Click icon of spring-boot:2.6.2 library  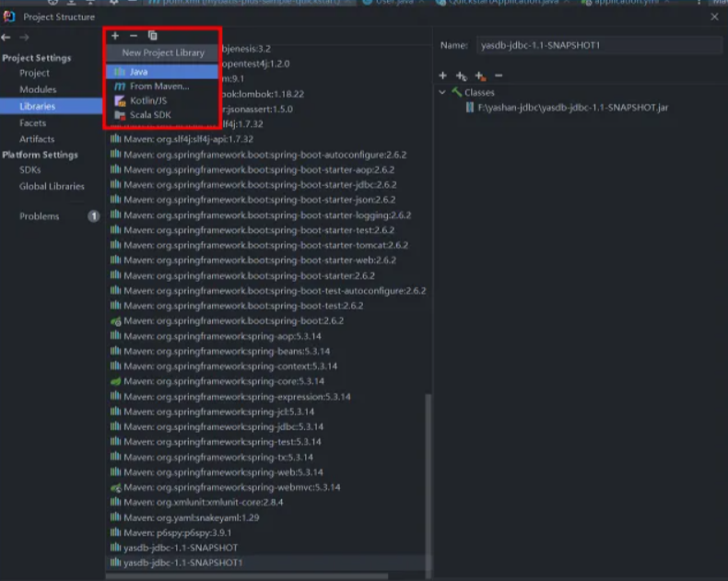115,321
